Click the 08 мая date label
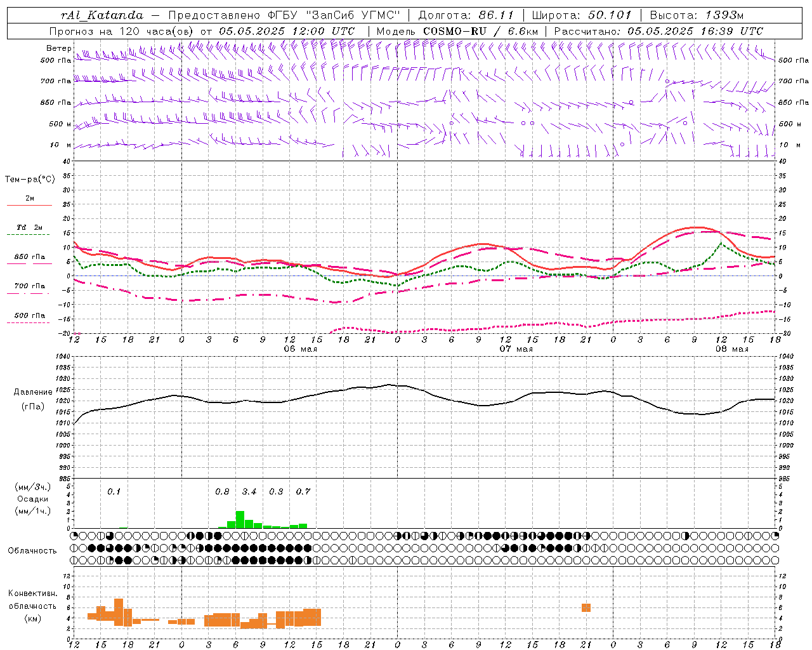812x650 pixels. (x=731, y=349)
